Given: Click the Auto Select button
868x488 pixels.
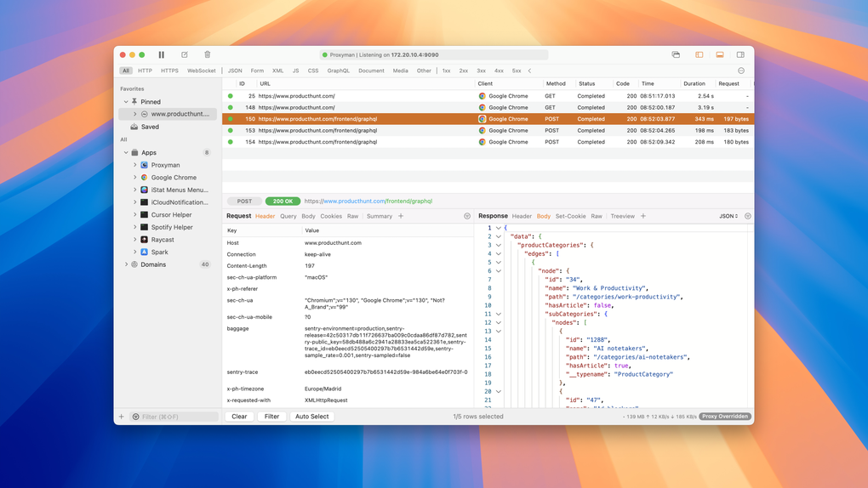Looking at the screenshot, I should pyautogui.click(x=311, y=417).
